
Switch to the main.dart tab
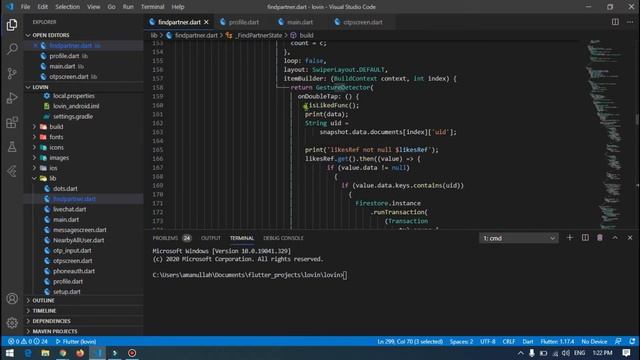point(300,22)
